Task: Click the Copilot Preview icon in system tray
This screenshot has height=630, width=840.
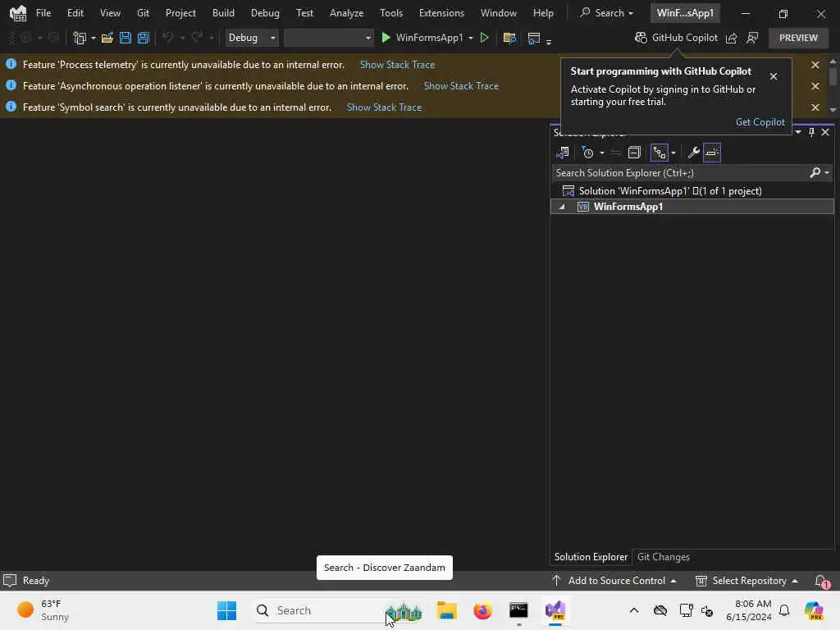Action: tap(815, 610)
